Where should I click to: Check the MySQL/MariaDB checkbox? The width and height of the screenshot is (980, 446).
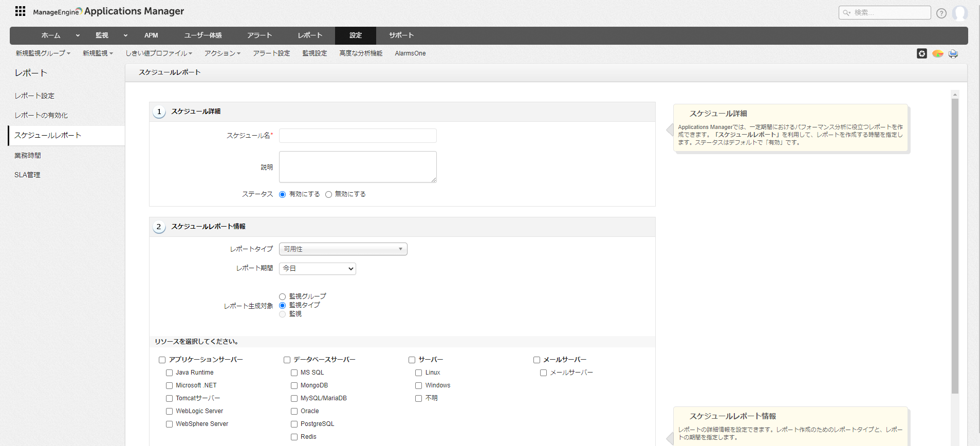[294, 399]
